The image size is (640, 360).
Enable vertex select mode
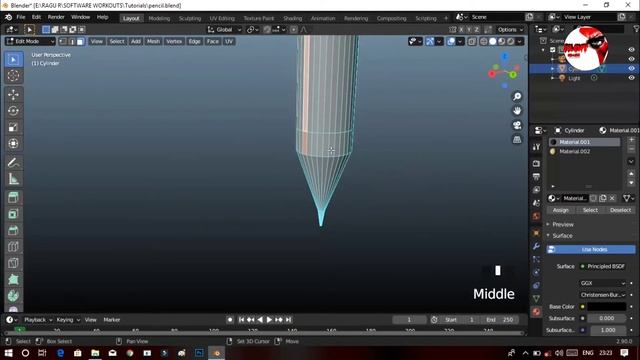pos(63,41)
